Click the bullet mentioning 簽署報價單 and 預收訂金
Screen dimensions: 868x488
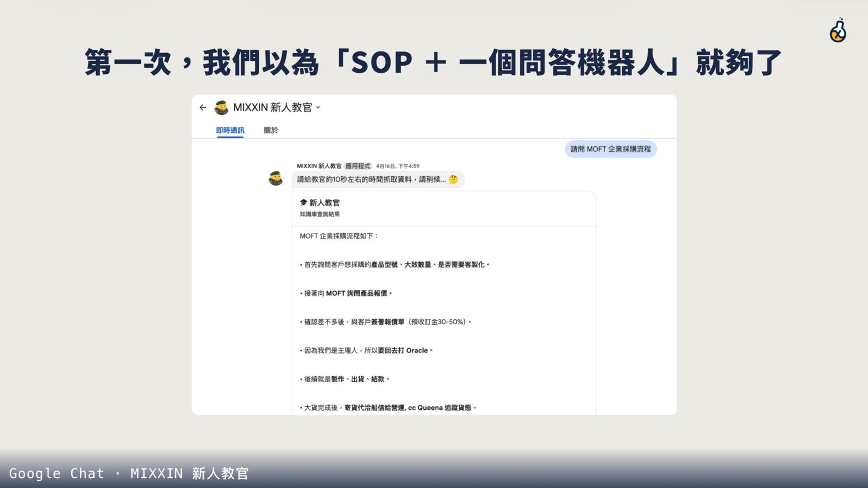click(386, 322)
